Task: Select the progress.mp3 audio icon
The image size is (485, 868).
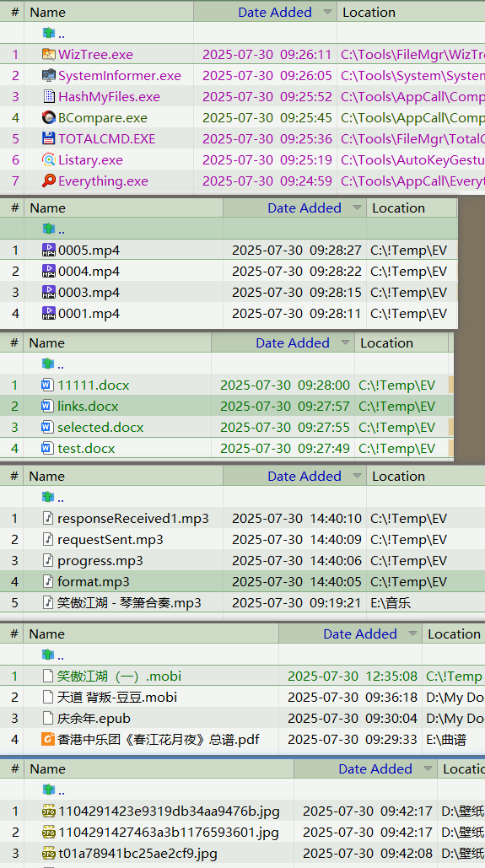Action: point(48,560)
